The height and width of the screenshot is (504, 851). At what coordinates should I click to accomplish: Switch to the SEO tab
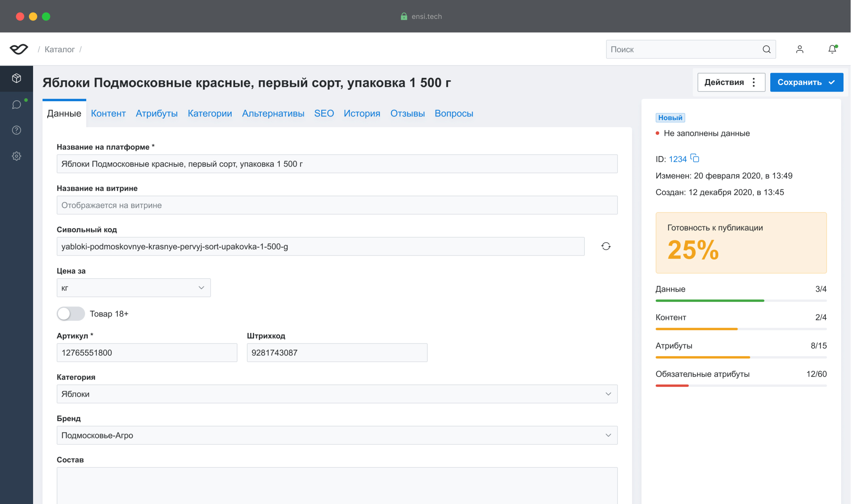pyautogui.click(x=324, y=113)
